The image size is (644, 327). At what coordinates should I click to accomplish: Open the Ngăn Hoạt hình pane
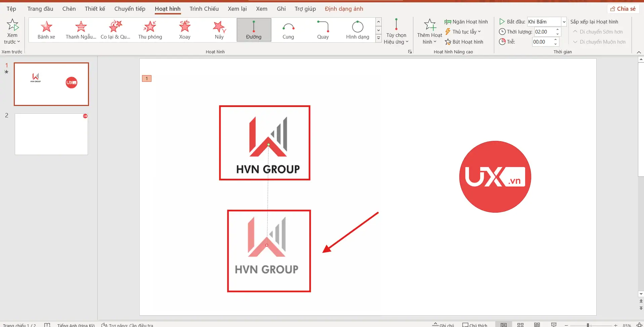coord(466,22)
